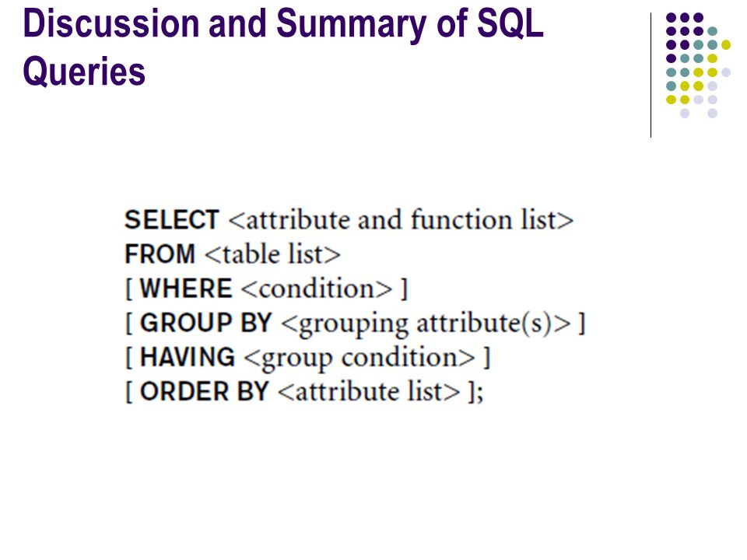Click the bottom-right pale lavender dot
The width and height of the screenshot is (747, 560).
point(712,114)
